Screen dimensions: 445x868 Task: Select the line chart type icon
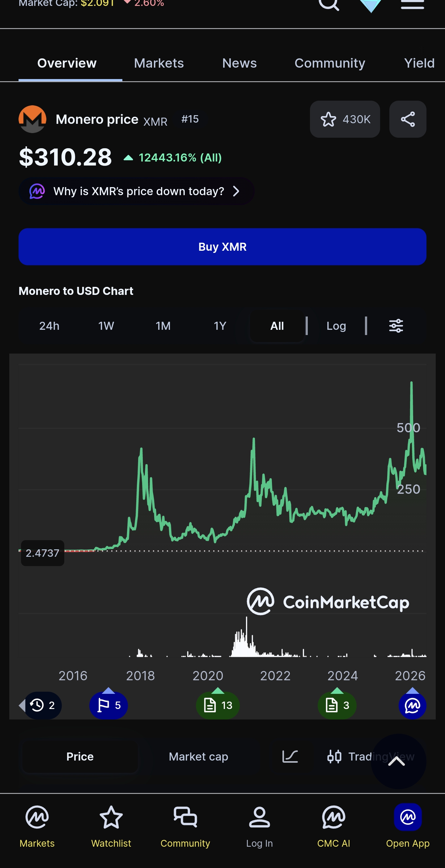pos(290,757)
